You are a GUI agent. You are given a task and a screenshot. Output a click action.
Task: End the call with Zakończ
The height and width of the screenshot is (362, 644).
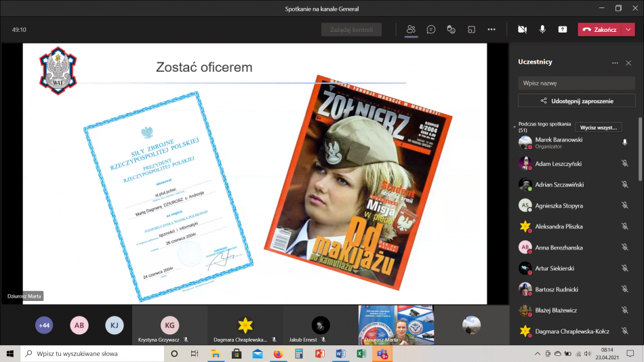tap(600, 30)
